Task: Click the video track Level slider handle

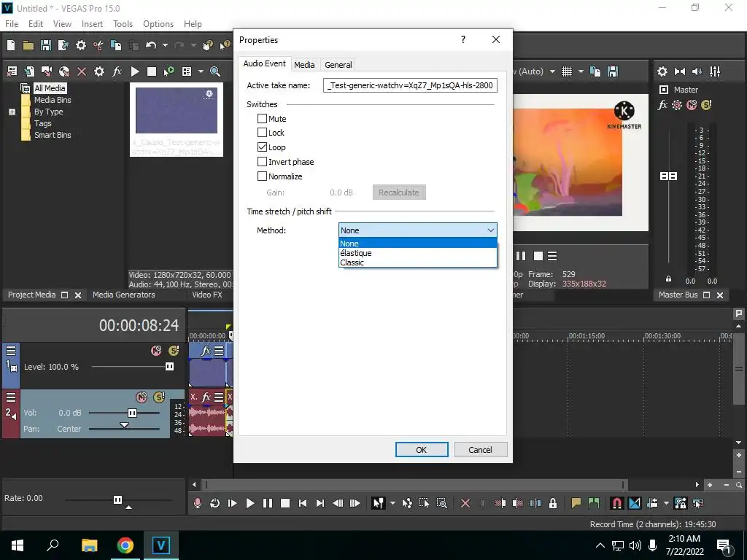Action: [x=169, y=366]
